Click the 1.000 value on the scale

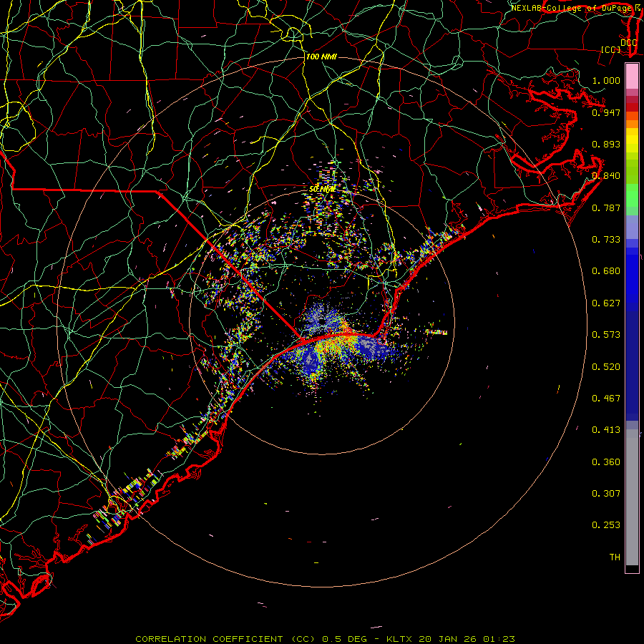[x=606, y=80]
